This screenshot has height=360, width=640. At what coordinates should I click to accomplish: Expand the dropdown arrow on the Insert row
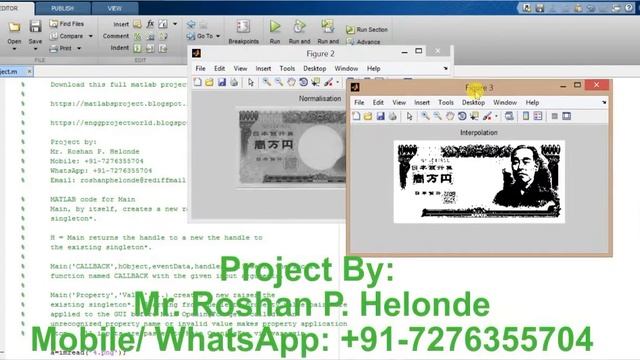[175, 24]
